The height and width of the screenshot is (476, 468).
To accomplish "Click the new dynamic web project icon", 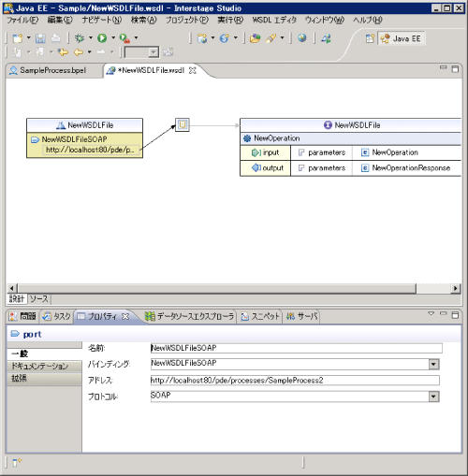I will point(202,38).
